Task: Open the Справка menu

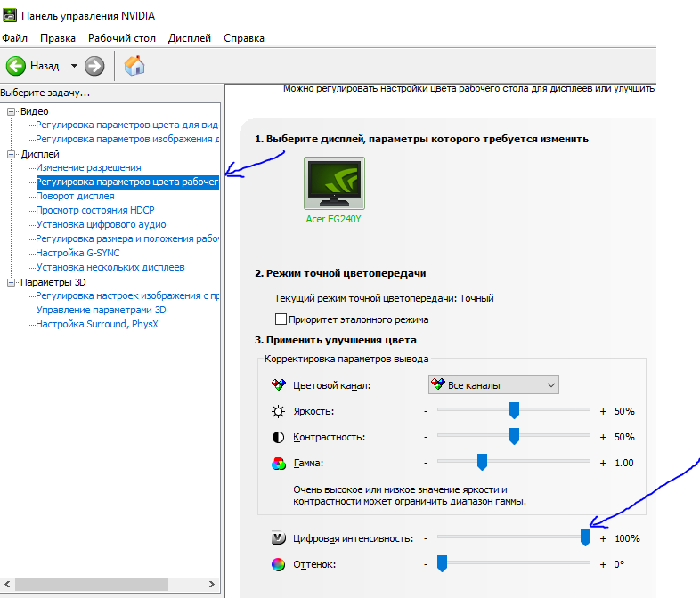Action: pyautogui.click(x=244, y=38)
